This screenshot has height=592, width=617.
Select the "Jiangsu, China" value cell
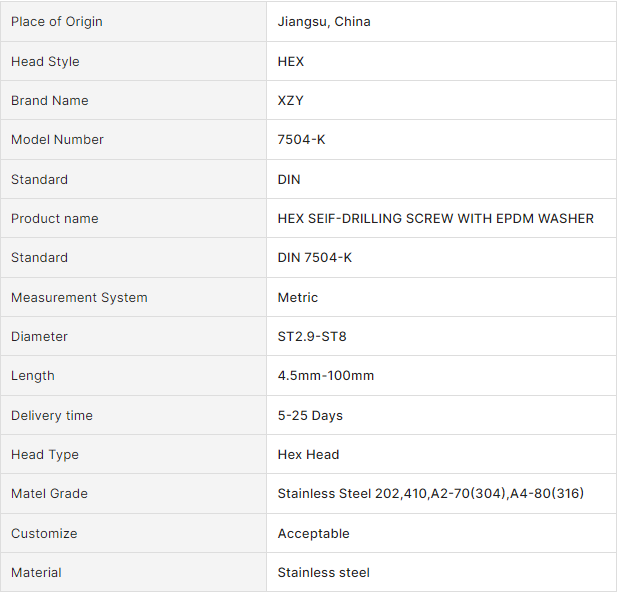324,22
